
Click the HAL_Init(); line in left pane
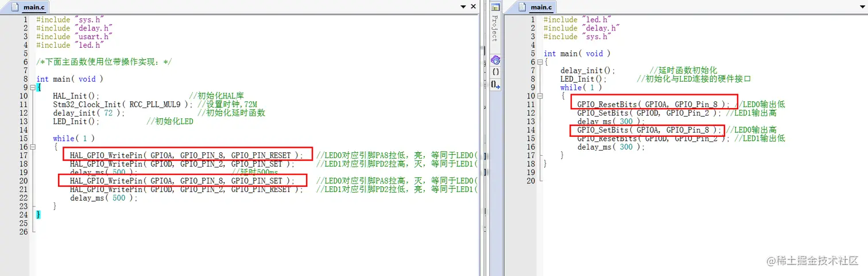76,96
